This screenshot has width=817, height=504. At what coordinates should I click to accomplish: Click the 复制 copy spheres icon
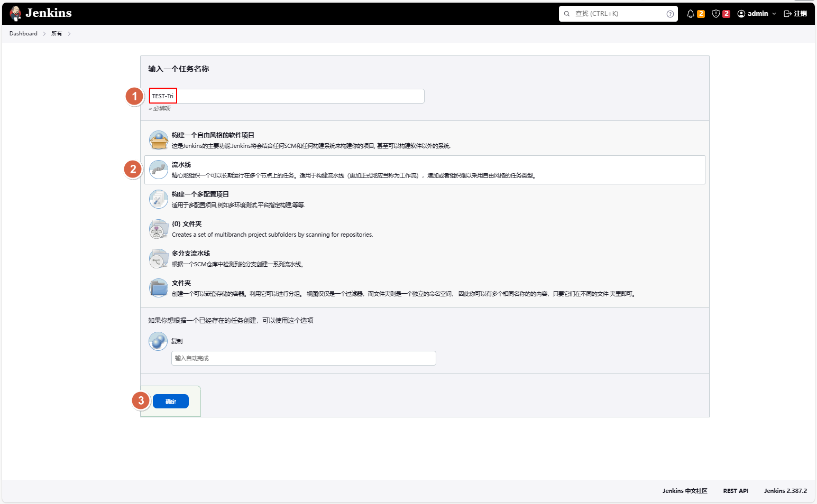point(158,341)
